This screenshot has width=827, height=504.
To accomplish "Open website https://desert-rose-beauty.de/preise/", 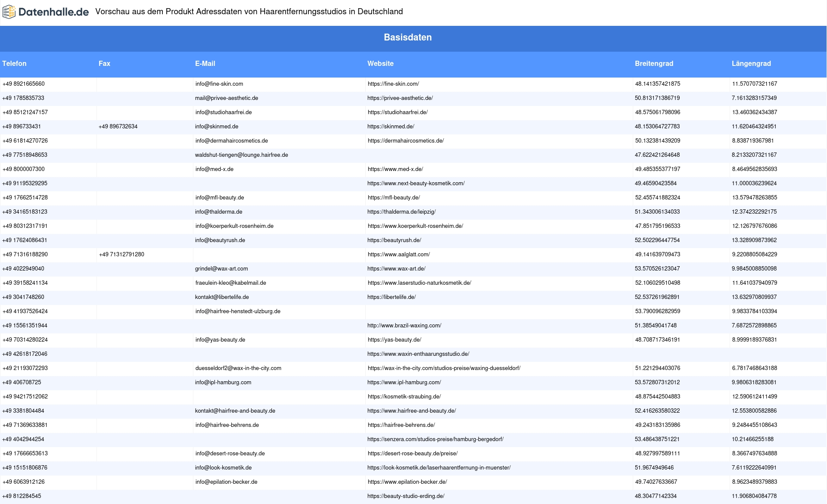I will click(413, 454).
